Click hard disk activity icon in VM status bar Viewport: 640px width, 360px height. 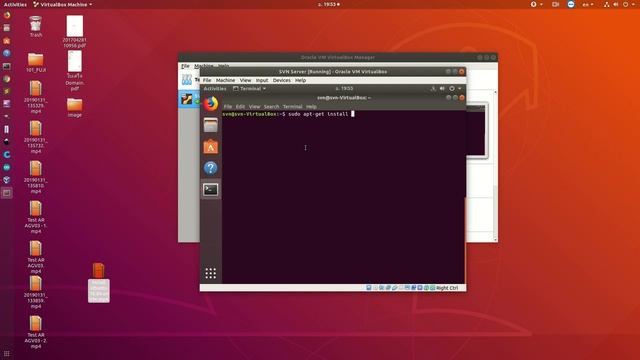[369, 288]
